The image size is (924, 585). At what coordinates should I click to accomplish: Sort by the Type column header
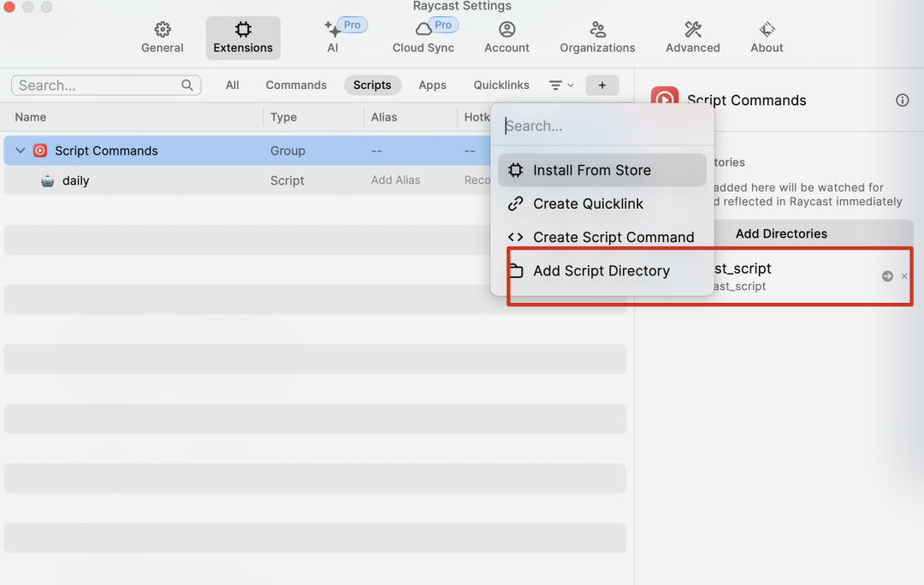coord(283,117)
